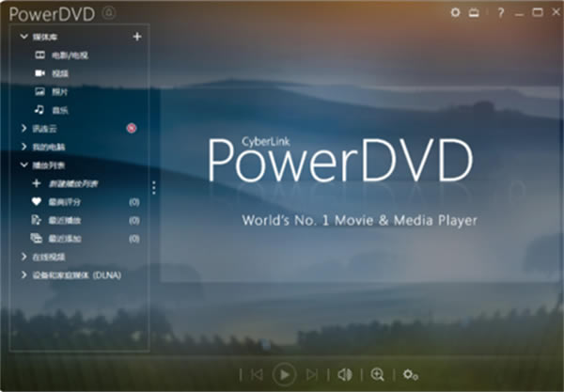The height and width of the screenshot is (392, 564).
Task: Click the three-dot sidebar collapse handle
Action: [x=154, y=188]
